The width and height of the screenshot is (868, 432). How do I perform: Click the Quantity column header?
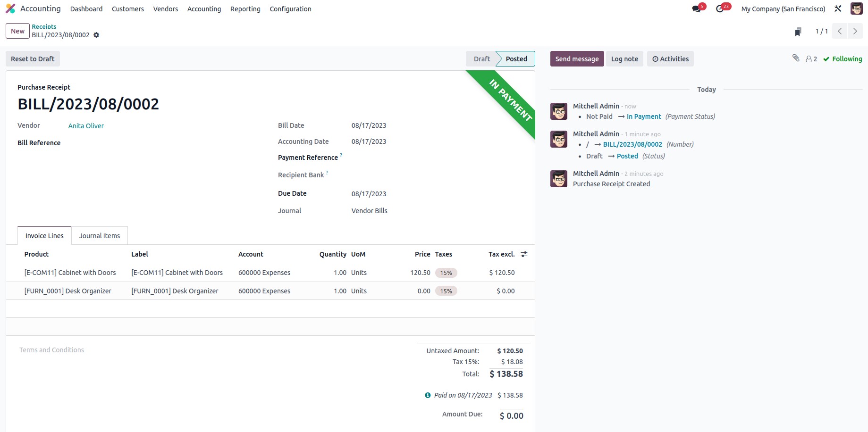tap(333, 254)
